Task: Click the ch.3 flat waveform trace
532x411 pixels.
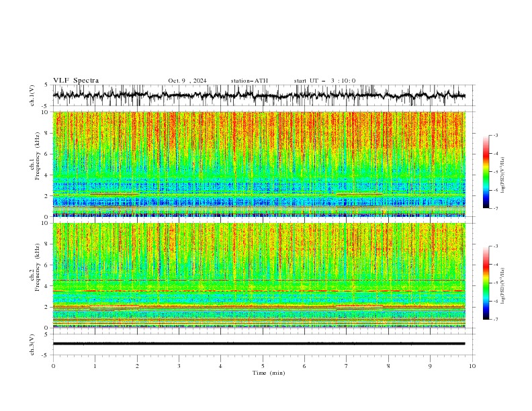Action: pos(259,344)
